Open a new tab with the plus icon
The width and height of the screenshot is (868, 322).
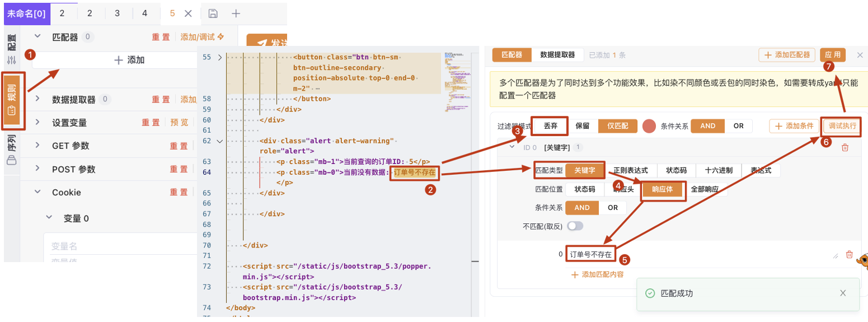tap(236, 13)
